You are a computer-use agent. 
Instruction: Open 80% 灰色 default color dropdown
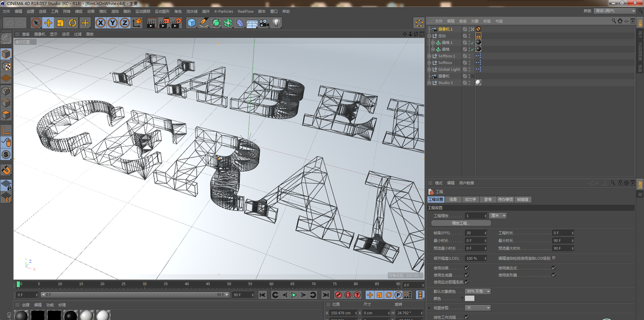coord(478,291)
